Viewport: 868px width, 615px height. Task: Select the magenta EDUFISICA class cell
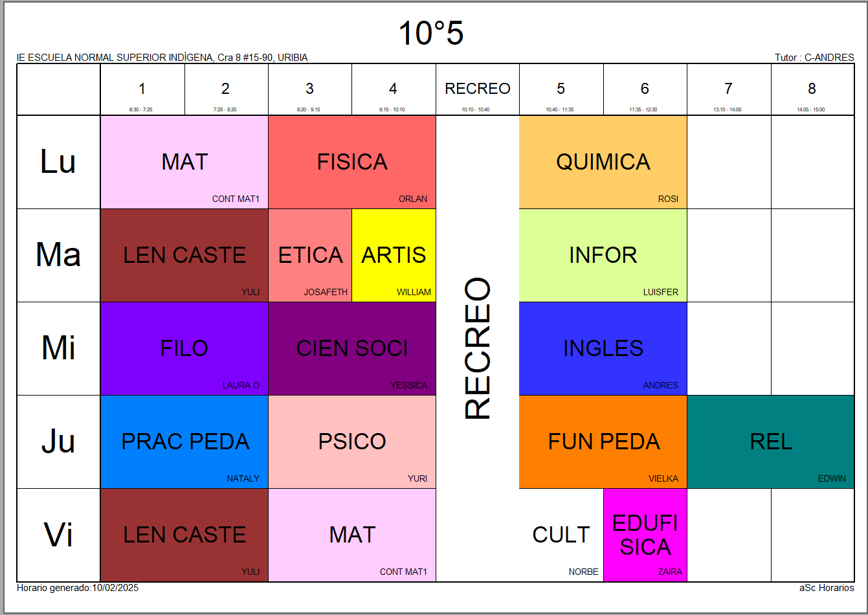coord(645,535)
